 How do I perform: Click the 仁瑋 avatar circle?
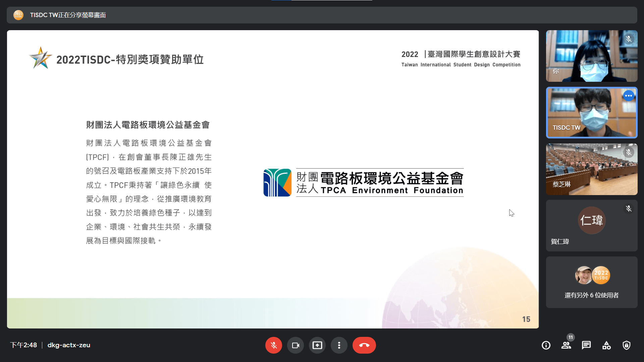click(x=592, y=220)
